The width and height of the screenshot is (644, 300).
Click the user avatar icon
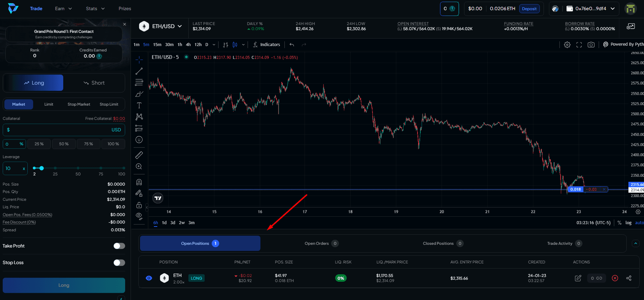pyautogui.click(x=631, y=9)
